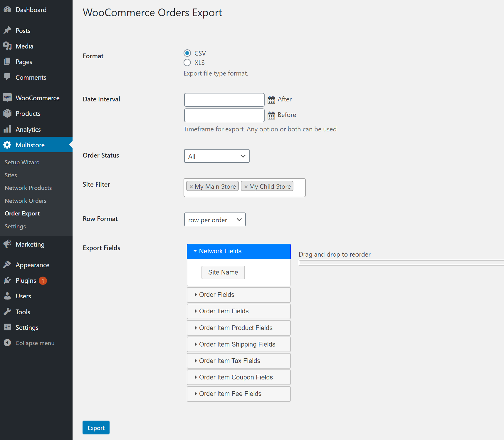The width and height of the screenshot is (504, 440).
Task: Click the Analytics bar chart icon
Action: [7, 129]
